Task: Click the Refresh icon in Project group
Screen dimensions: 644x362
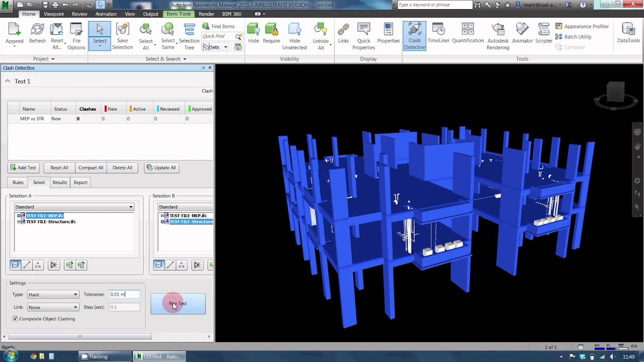Action: 37,34
